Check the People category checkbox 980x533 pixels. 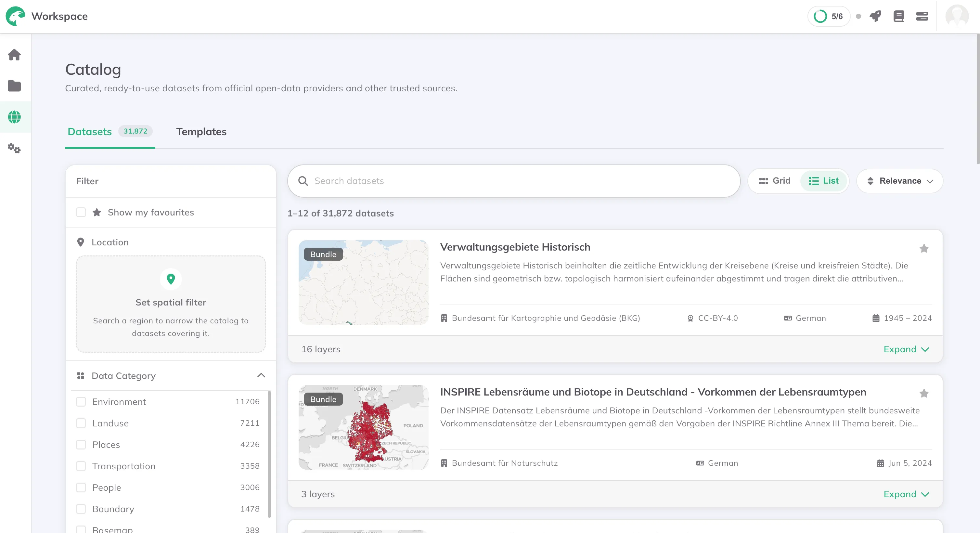81,488
